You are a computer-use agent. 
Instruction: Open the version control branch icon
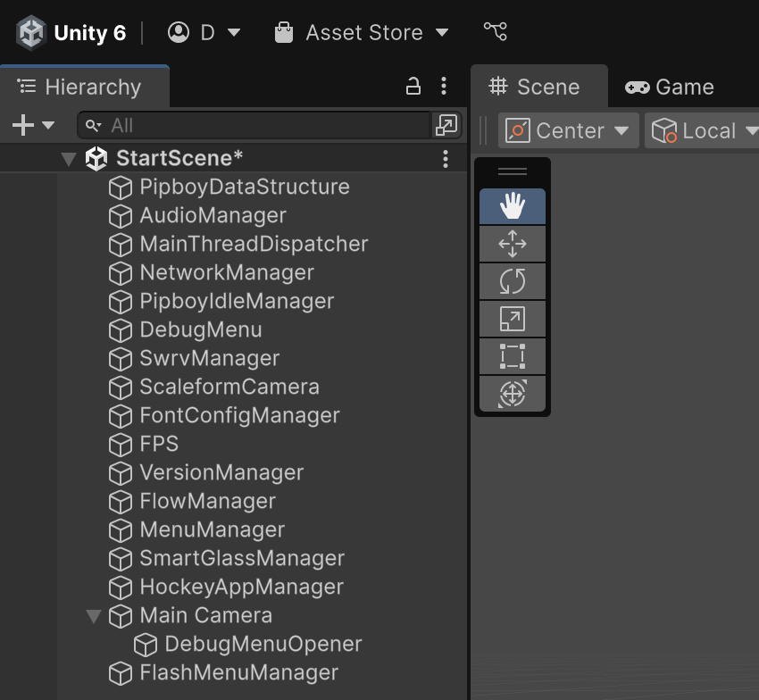point(496,32)
